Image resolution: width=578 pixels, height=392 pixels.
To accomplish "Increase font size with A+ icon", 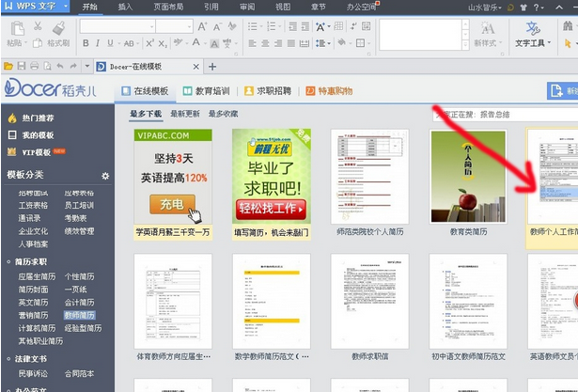I will click(202, 26).
